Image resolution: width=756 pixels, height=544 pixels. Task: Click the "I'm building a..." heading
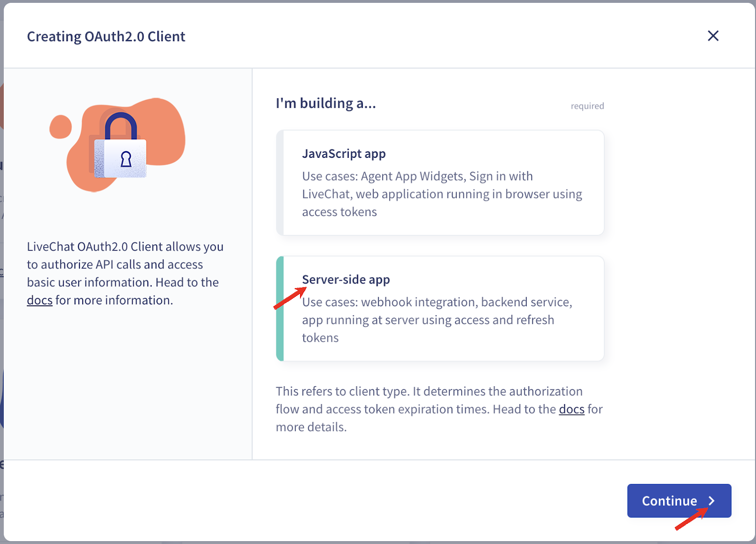[x=326, y=104]
